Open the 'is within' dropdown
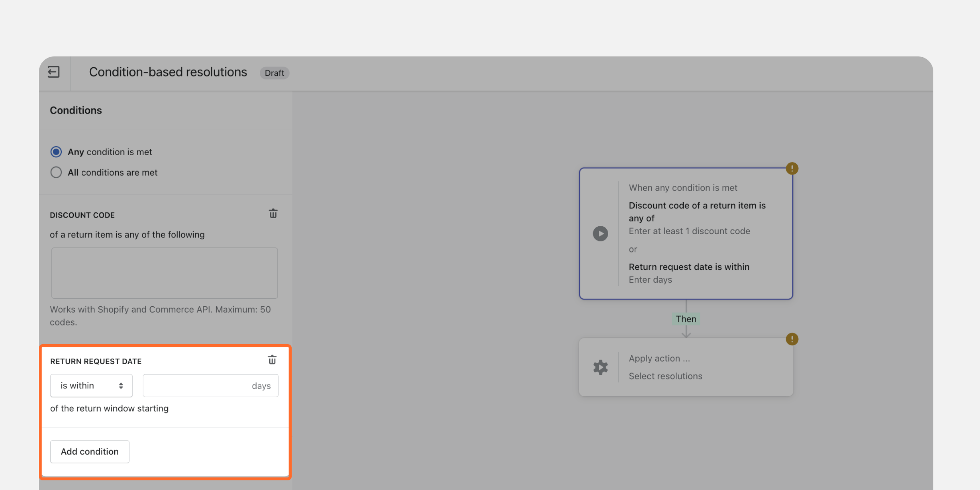Screen dimensions: 980x490 tap(91, 385)
